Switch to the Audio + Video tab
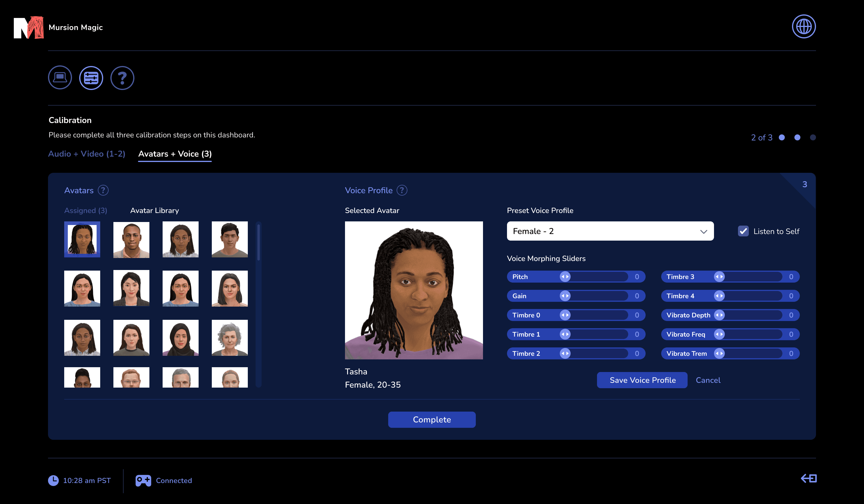 pyautogui.click(x=87, y=154)
